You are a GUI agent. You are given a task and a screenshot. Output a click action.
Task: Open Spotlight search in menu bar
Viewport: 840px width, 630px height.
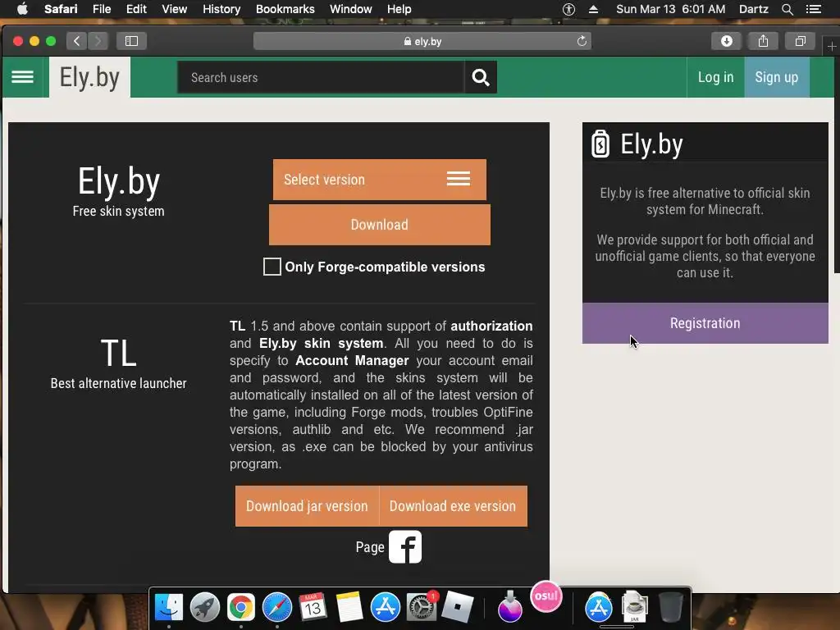787,9
